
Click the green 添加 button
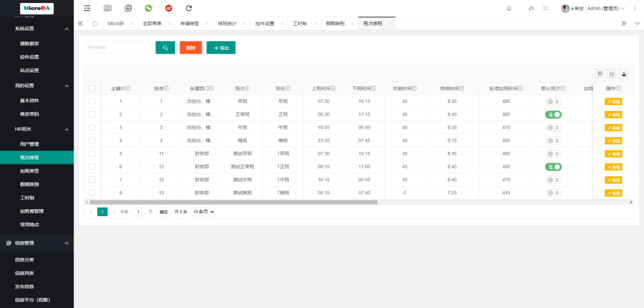(221, 48)
